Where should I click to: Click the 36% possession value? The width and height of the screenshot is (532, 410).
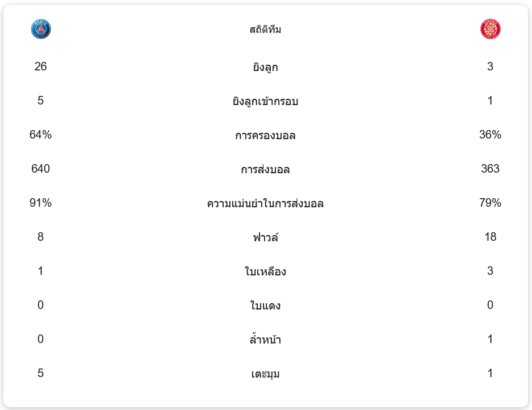490,135
